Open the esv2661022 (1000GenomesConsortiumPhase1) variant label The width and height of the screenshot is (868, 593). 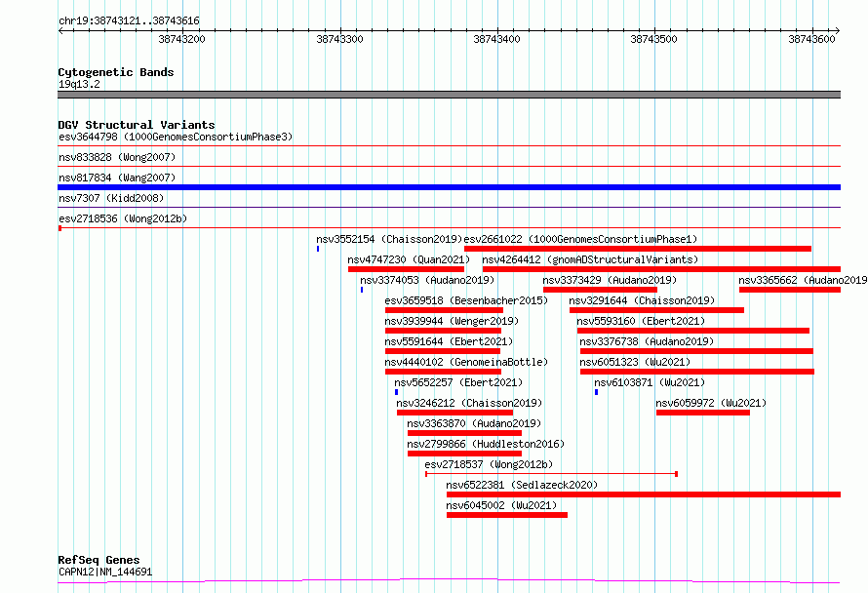tap(580, 239)
